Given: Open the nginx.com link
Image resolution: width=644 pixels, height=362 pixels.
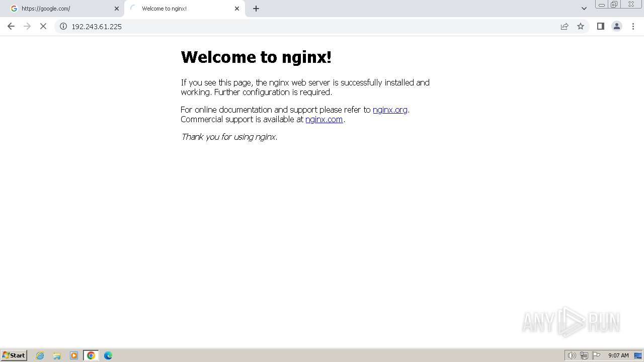Looking at the screenshot, I should click(324, 119).
